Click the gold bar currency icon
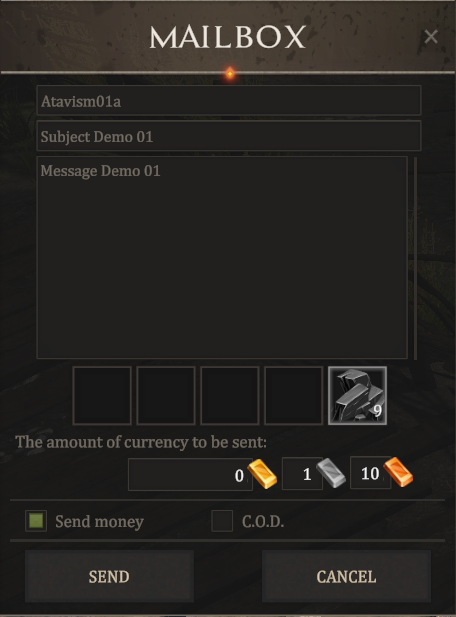This screenshot has width=456, height=617. pyautogui.click(x=262, y=474)
